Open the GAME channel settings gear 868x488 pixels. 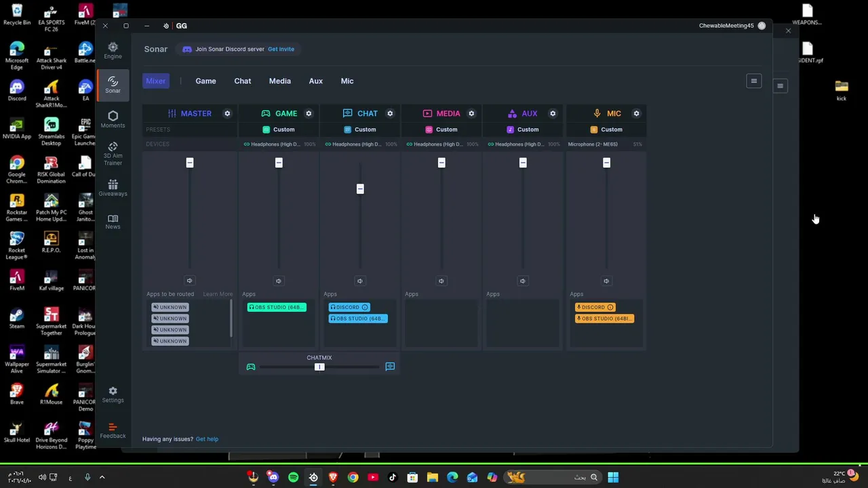point(309,113)
